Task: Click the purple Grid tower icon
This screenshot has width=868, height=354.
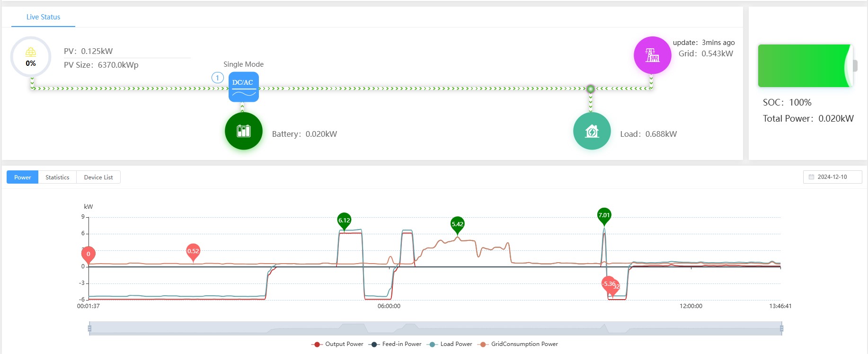Action: pos(652,55)
